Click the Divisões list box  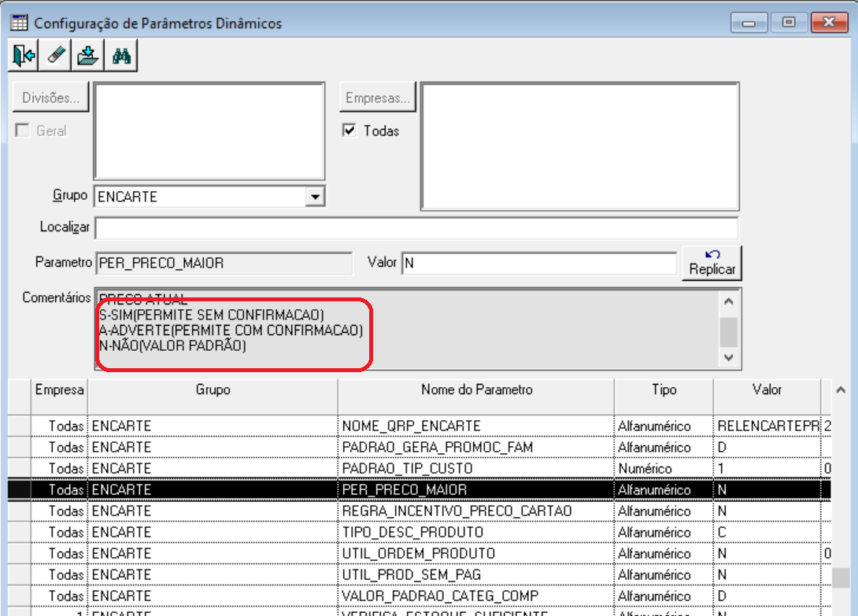pos(209,131)
